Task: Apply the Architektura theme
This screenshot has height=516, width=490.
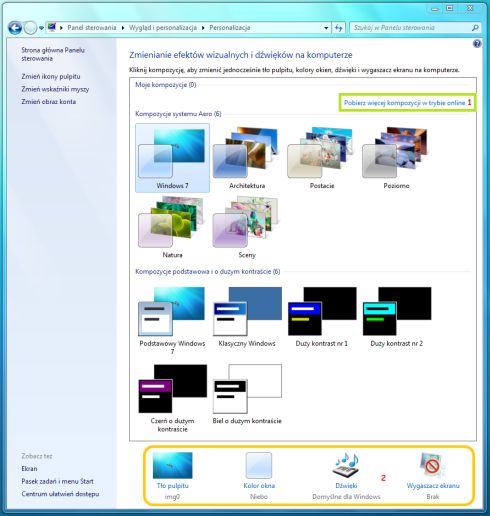Action: click(247, 158)
